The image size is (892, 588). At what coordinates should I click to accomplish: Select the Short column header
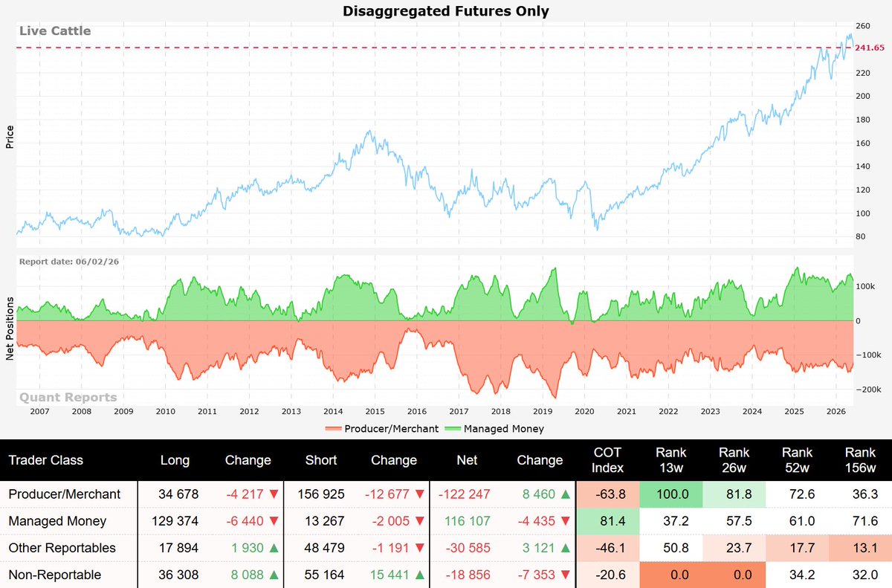(x=321, y=460)
